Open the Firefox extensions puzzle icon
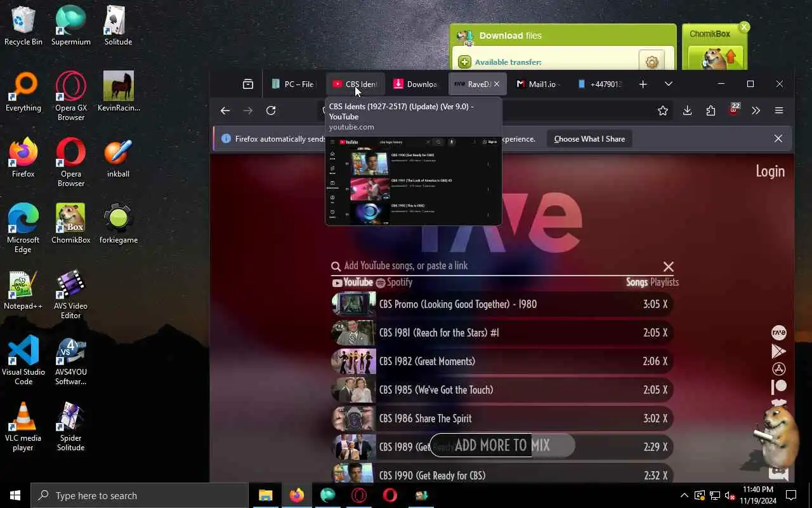Viewport: 812px width, 508px height. click(x=710, y=110)
